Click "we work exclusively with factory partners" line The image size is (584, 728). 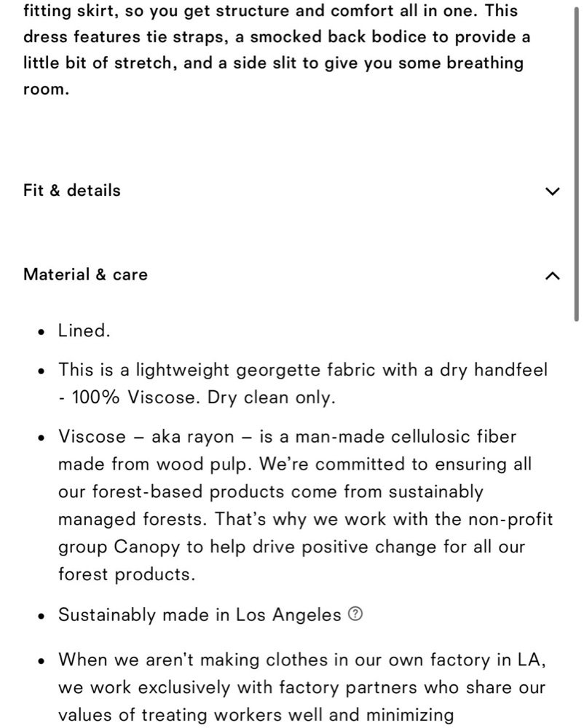coord(301,688)
